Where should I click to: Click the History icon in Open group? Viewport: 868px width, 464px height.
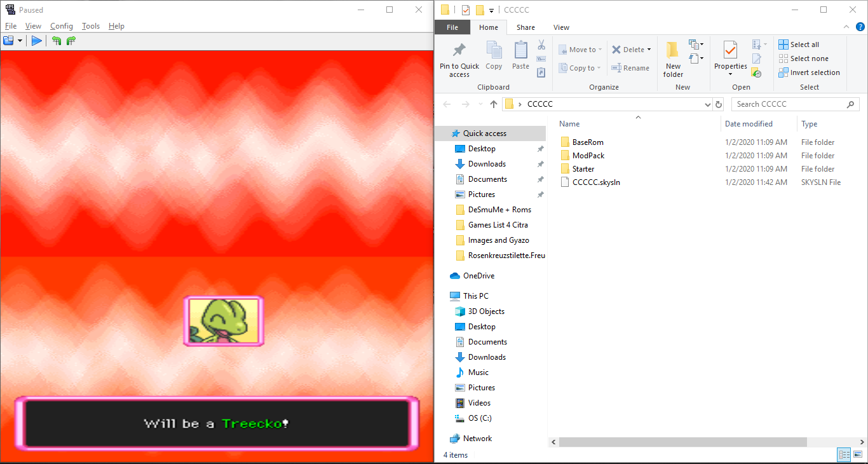point(756,72)
